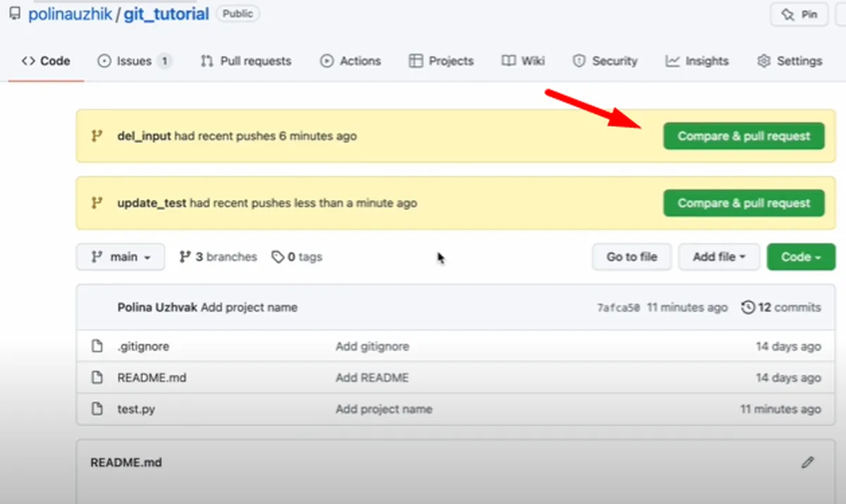Click Compare & pull request for del_input

tap(744, 136)
